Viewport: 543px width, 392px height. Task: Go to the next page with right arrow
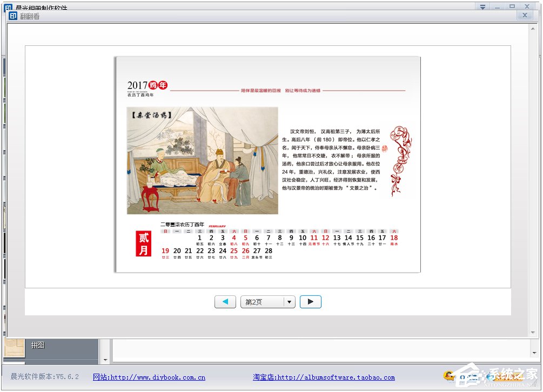click(310, 302)
